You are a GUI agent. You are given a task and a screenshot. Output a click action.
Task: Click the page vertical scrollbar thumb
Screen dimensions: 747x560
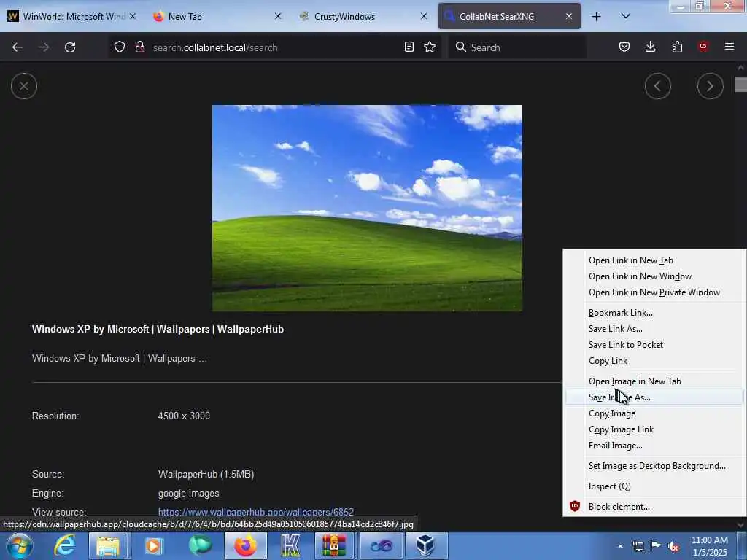(740, 85)
